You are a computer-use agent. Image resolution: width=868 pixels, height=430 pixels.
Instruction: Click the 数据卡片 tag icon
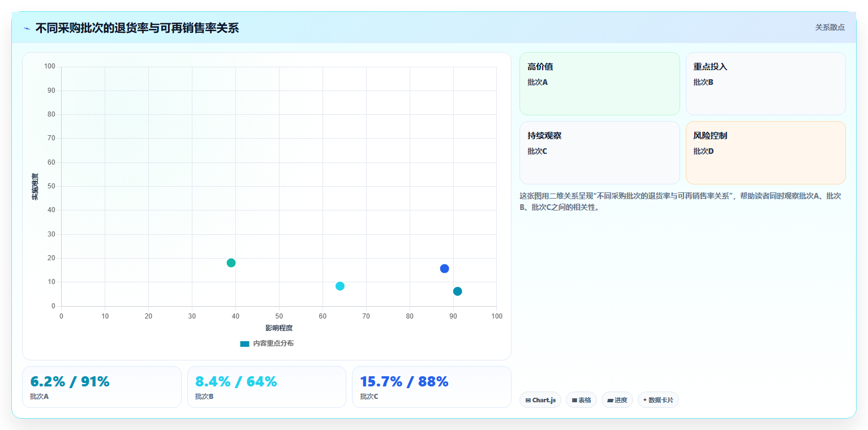pyautogui.click(x=644, y=400)
